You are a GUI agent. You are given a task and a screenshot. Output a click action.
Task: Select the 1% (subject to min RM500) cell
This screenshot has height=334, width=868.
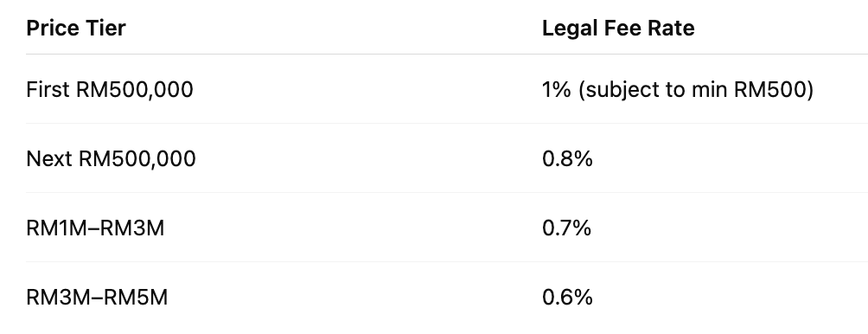pos(678,90)
